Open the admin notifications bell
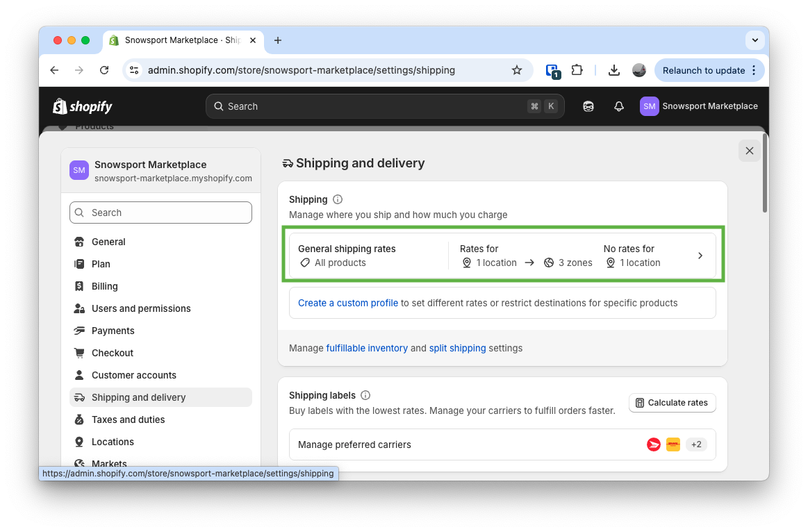Screen dimensions: 808x532 [x=618, y=106]
